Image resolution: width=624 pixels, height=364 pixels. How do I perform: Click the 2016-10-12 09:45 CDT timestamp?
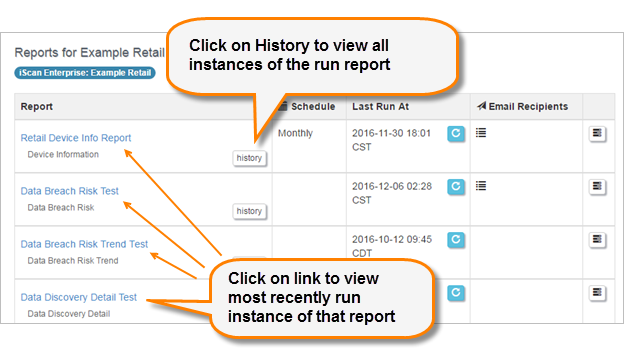pos(392,246)
